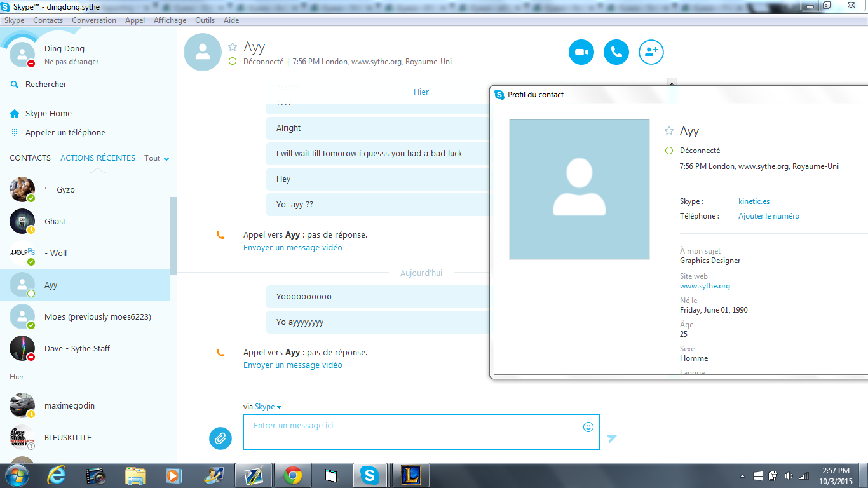This screenshot has height=488, width=868.
Task: Open the Affichage menu
Action: [170, 20]
